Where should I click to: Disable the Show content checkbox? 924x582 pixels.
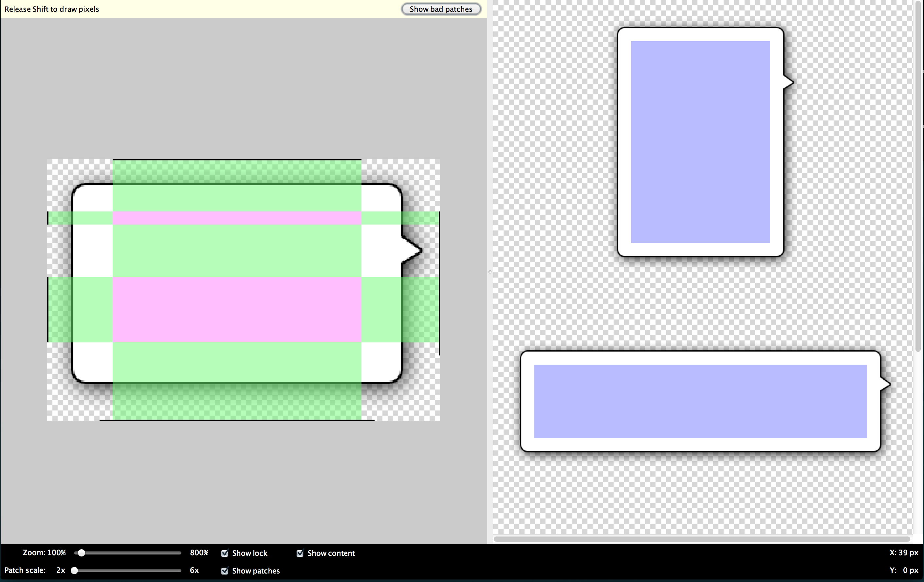[x=300, y=553]
